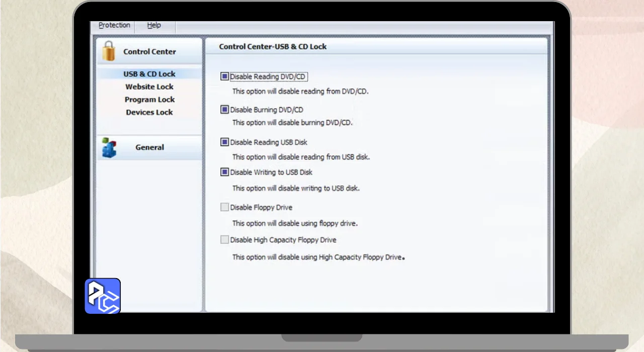Uncheck Disable Reading USB Disk
644x352 pixels.
(224, 142)
